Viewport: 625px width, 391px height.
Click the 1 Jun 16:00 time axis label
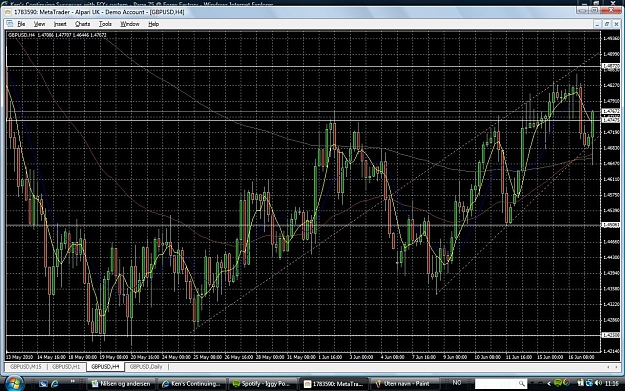330,357
